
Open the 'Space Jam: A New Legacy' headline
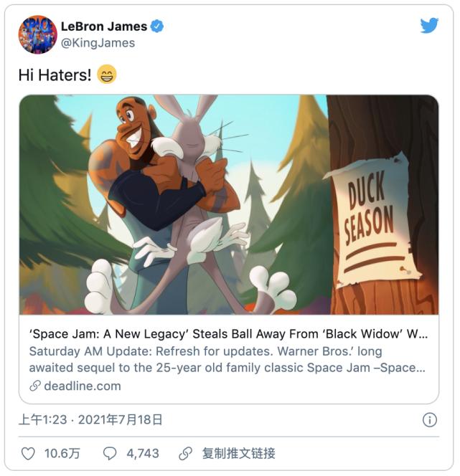pyautogui.click(x=228, y=334)
